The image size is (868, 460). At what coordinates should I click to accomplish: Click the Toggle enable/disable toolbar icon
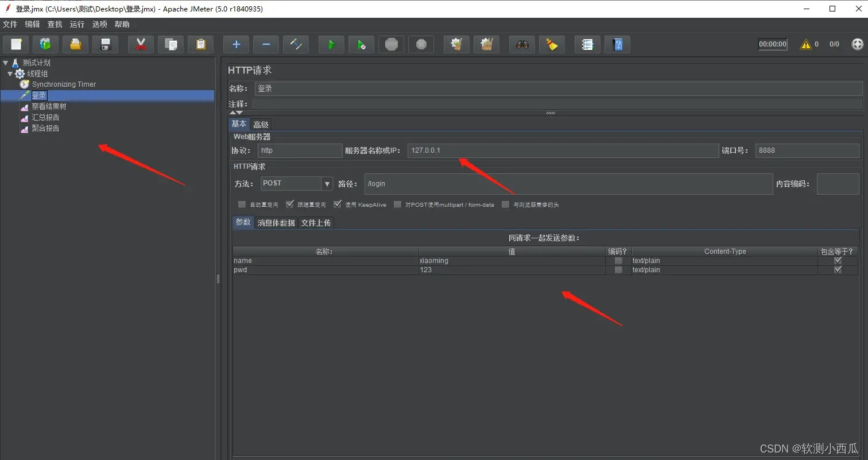(296, 44)
